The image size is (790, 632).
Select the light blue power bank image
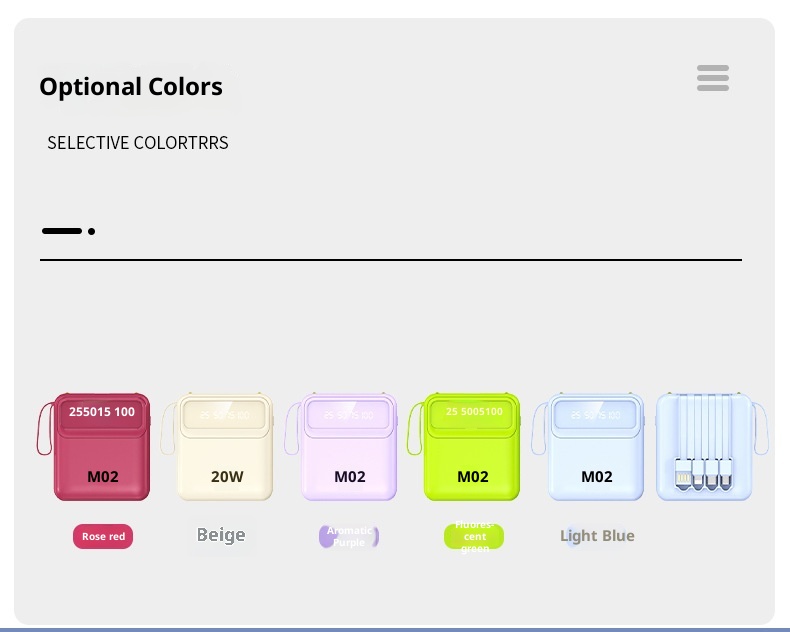coord(596,447)
